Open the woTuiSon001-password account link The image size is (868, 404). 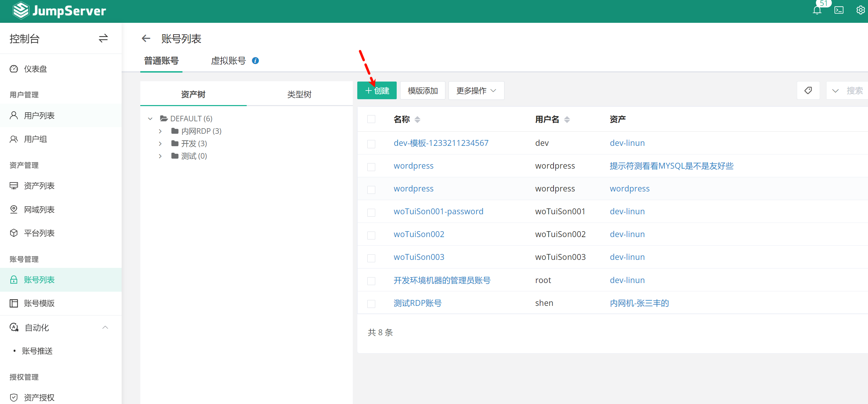pyautogui.click(x=438, y=212)
